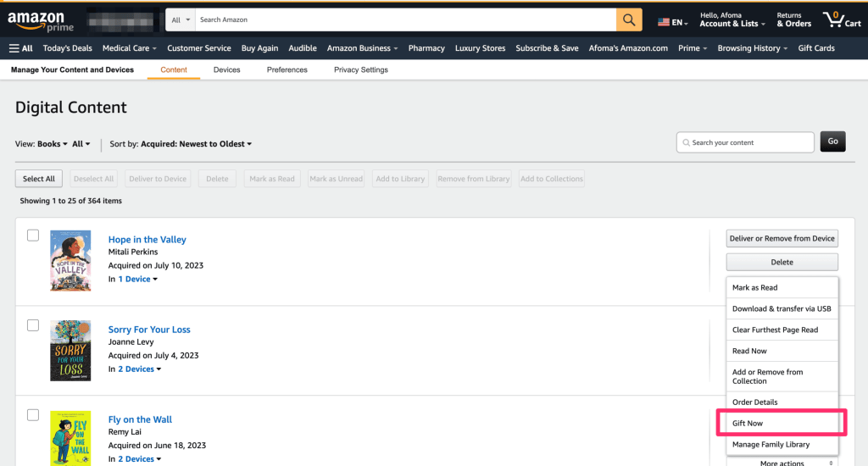Click the Delete button for Hope in the Valley

pyautogui.click(x=782, y=262)
